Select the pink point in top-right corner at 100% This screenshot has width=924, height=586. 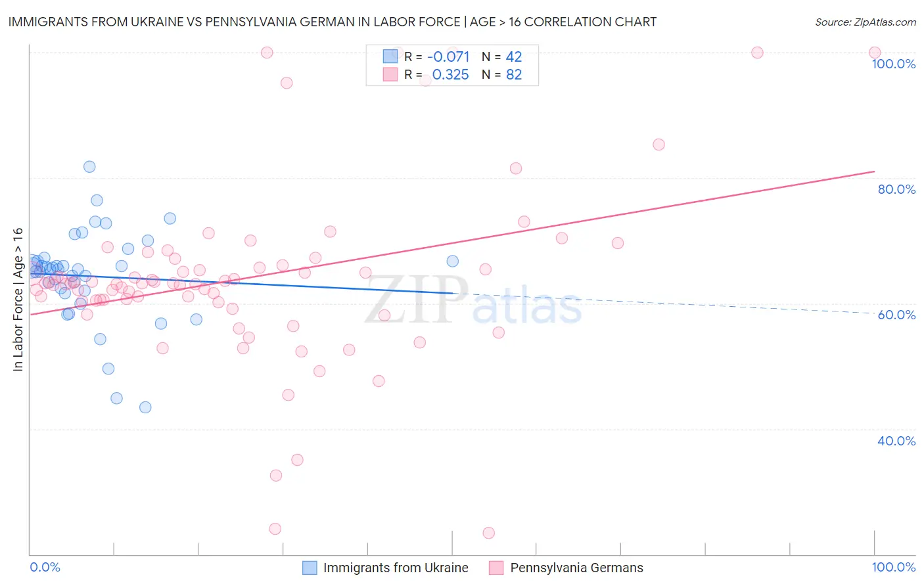[875, 53]
